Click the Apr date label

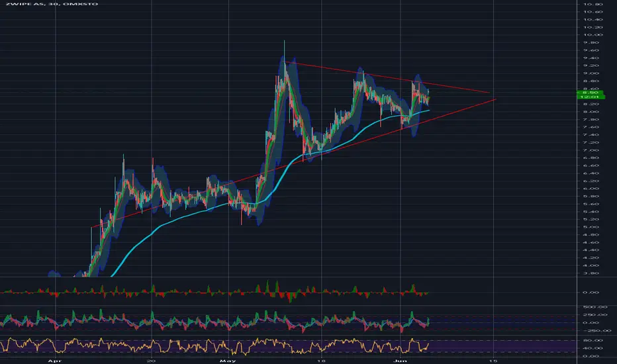pyautogui.click(x=55, y=361)
